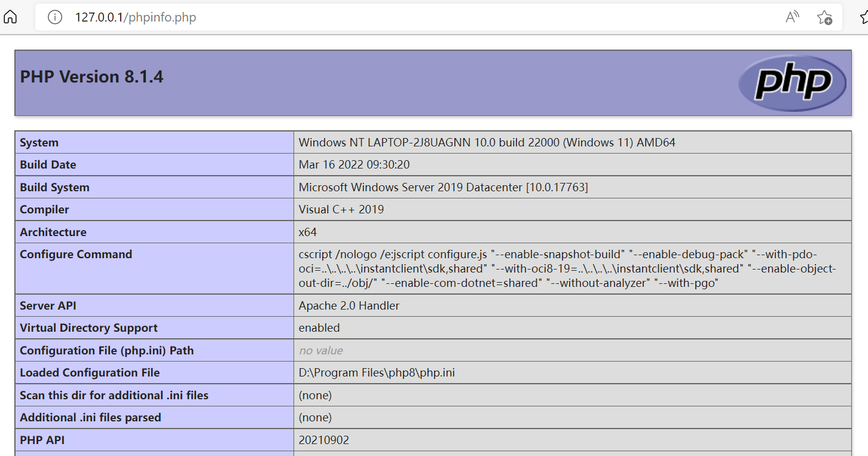Click the Configuration File (php.ini) Path label
This screenshot has width=868, height=456.
(107, 350)
